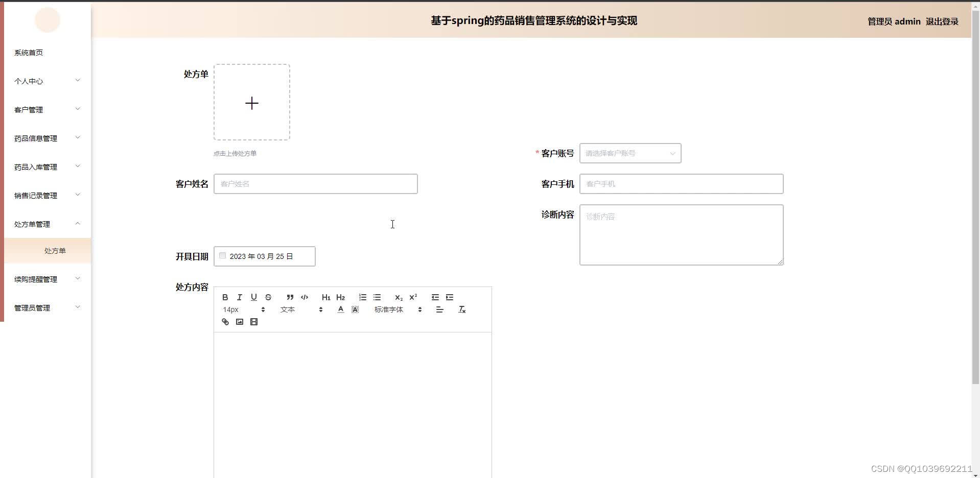Apply Heading 1 style
This screenshot has height=478, width=980.
point(326,297)
